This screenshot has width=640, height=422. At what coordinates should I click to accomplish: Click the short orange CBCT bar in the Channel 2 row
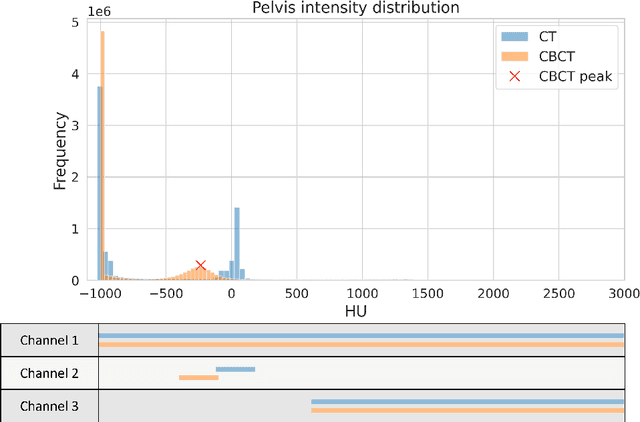(x=198, y=377)
